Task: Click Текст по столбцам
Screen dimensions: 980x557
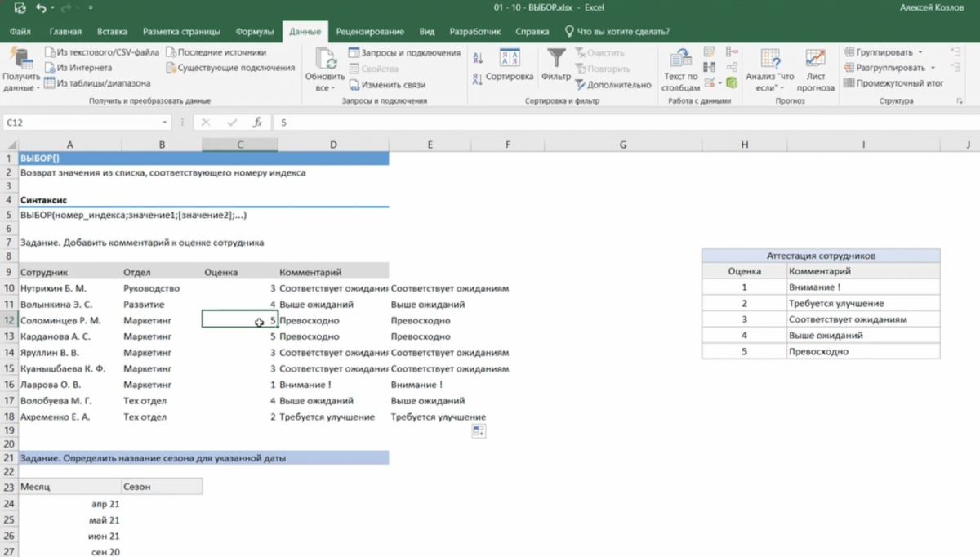Action: pyautogui.click(x=680, y=69)
